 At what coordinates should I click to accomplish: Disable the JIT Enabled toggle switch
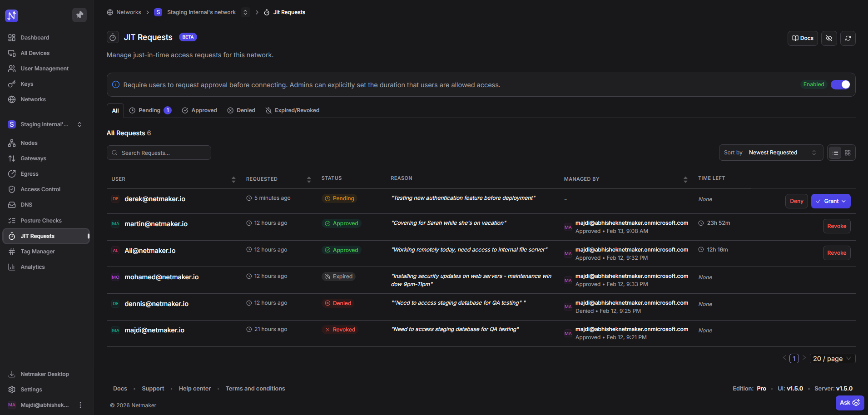click(x=840, y=85)
